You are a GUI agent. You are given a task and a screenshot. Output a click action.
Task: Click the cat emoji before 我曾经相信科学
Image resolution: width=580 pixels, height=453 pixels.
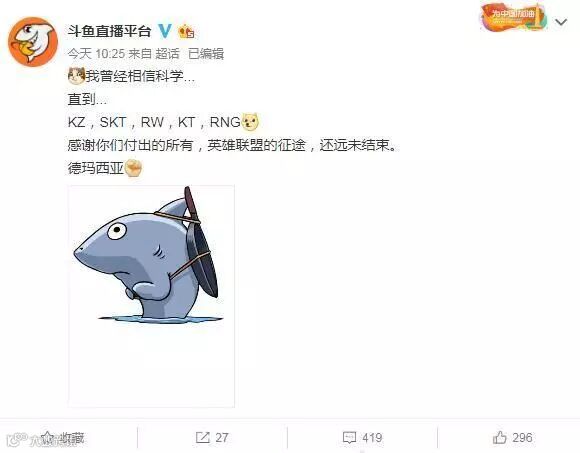click(x=77, y=76)
